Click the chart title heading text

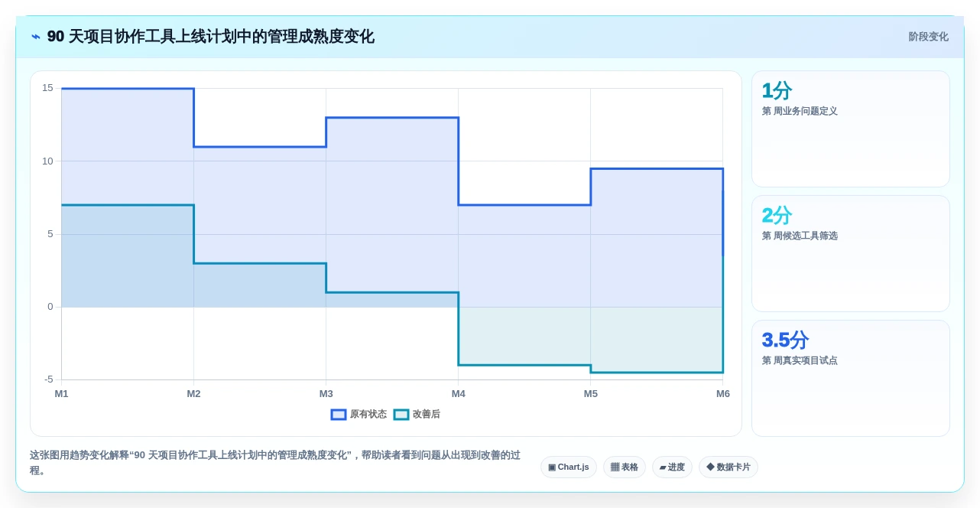[x=211, y=37]
